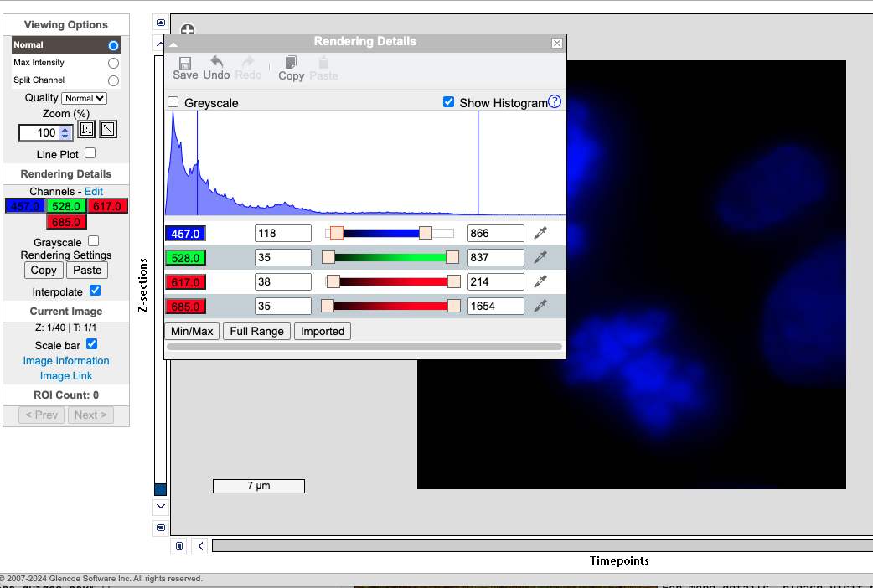
Task: Click the 617.0 slider minimum handle
Action: click(333, 281)
